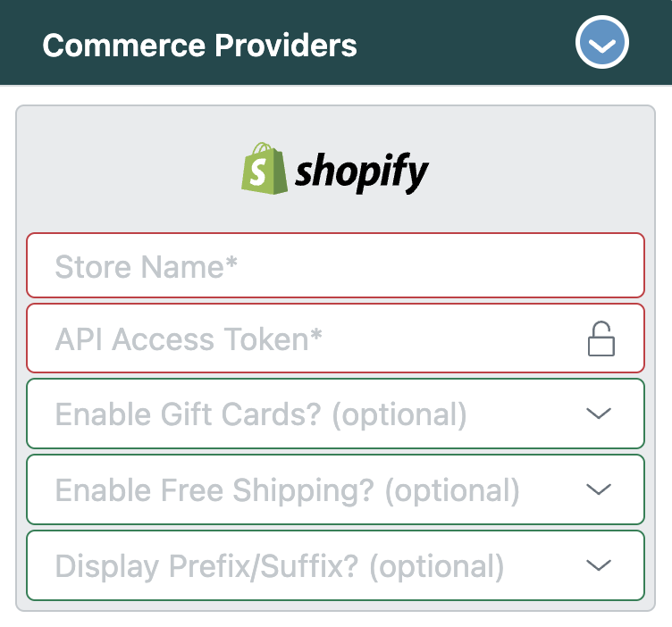
Task: Click the Display Prefix/Suffix? placeholder label
Action: [206, 566]
